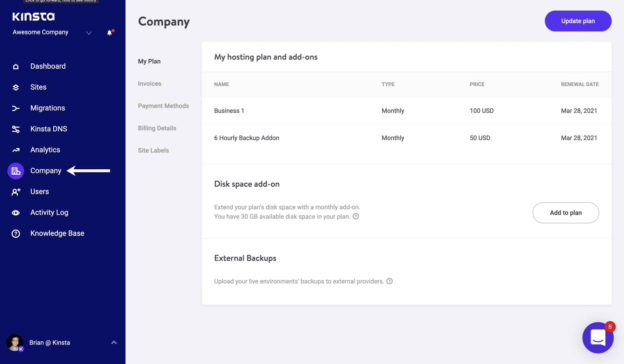Click the Migrations arrow icon
The width and height of the screenshot is (624, 364).
[x=16, y=108]
